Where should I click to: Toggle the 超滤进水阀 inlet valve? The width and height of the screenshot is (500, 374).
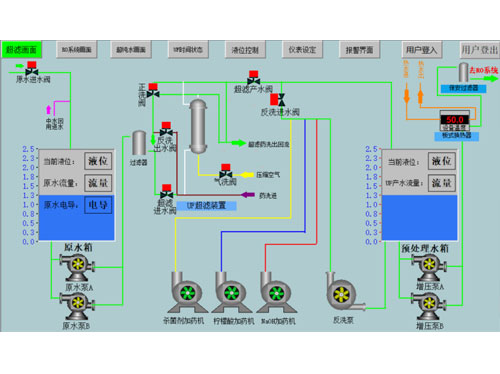click(x=166, y=191)
